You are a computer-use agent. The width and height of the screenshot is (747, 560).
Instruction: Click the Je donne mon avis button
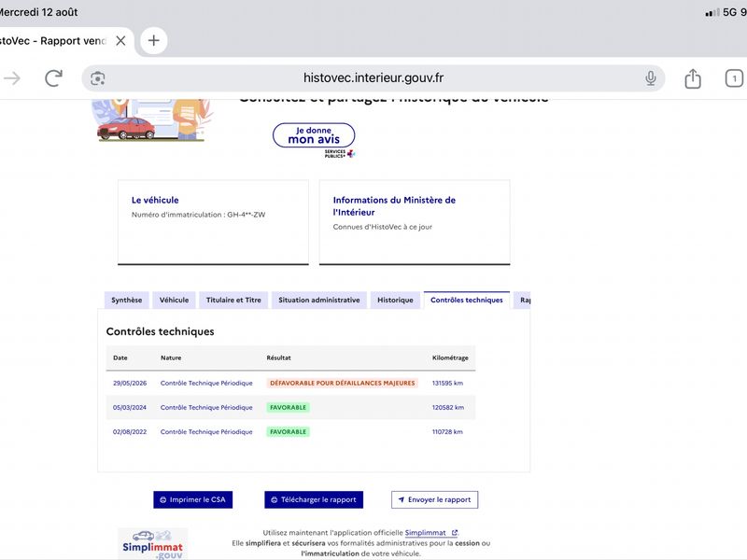click(314, 135)
